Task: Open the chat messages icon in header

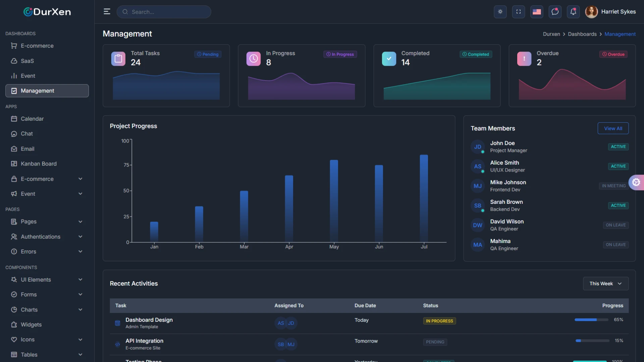Action: [555, 12]
